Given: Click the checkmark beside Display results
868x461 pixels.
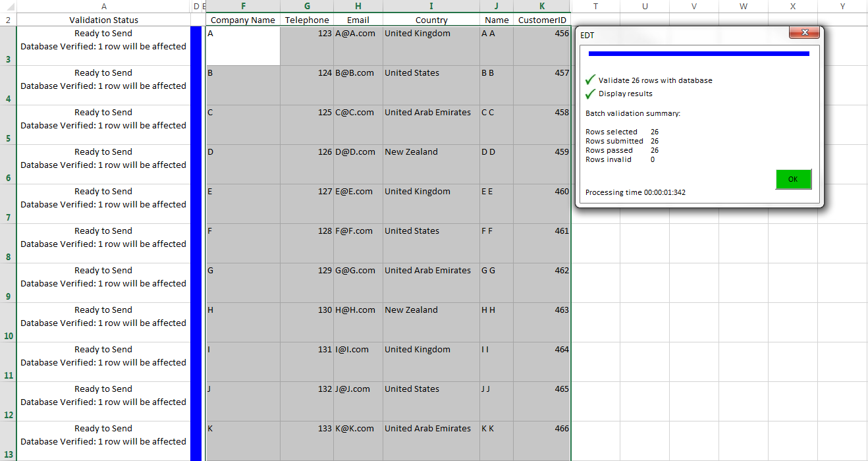Looking at the screenshot, I should pos(590,94).
